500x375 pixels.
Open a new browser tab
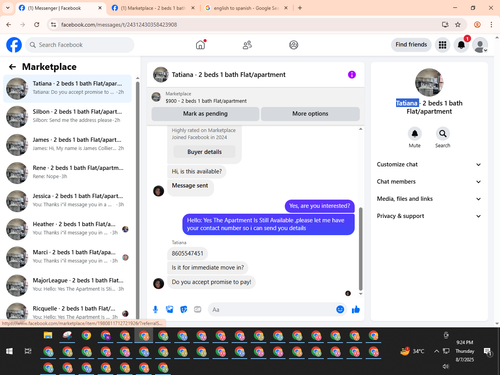[300, 8]
